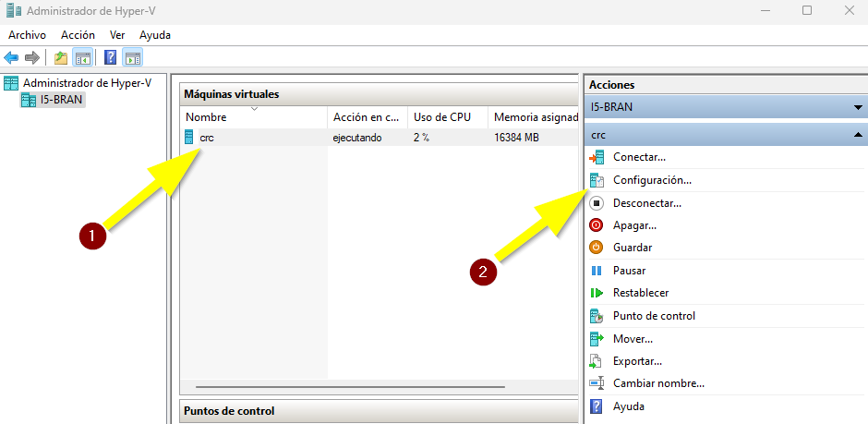Expand the I5-BRAN actions section dropdown
Screen dimensions: 868x424
pos(858,107)
